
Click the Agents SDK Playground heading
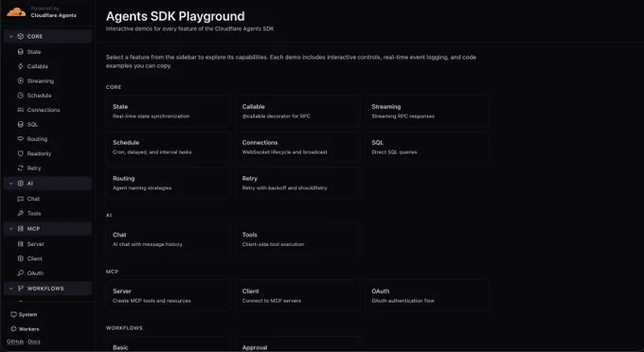(175, 16)
